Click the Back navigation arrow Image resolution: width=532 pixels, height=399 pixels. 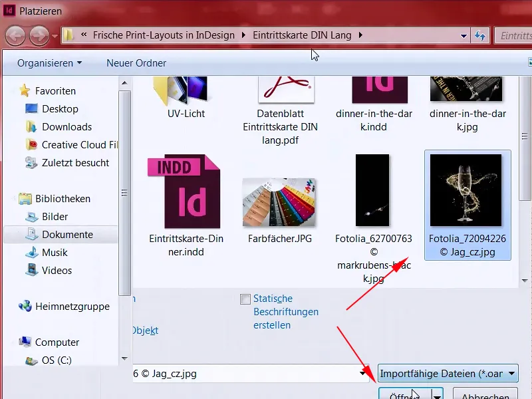point(15,36)
